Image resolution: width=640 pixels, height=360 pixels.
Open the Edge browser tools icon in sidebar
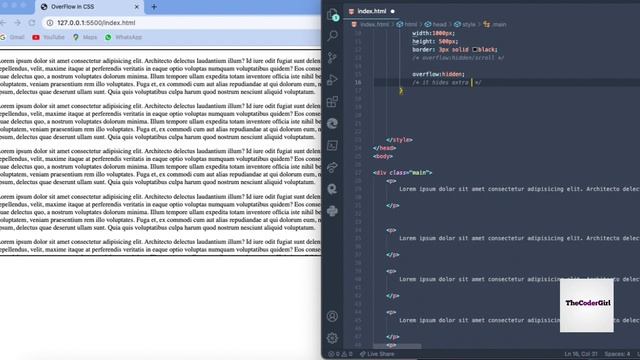(x=332, y=123)
